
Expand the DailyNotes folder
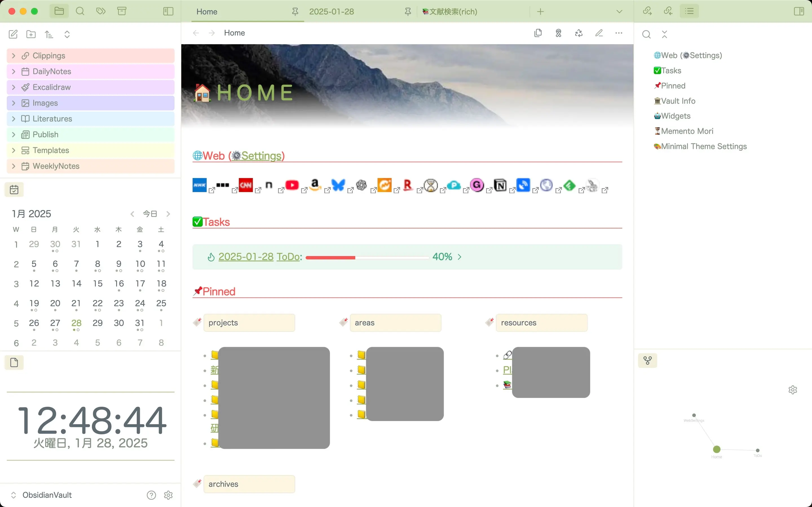pyautogui.click(x=52, y=72)
